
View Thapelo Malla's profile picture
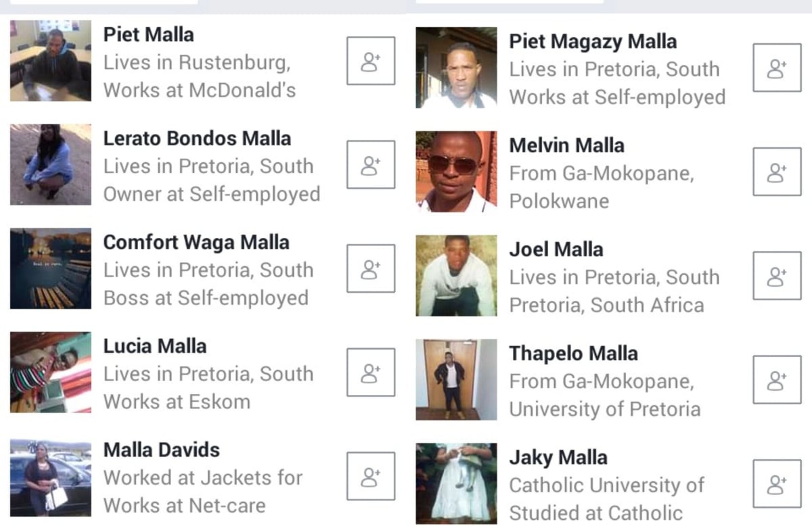pyautogui.click(x=456, y=379)
